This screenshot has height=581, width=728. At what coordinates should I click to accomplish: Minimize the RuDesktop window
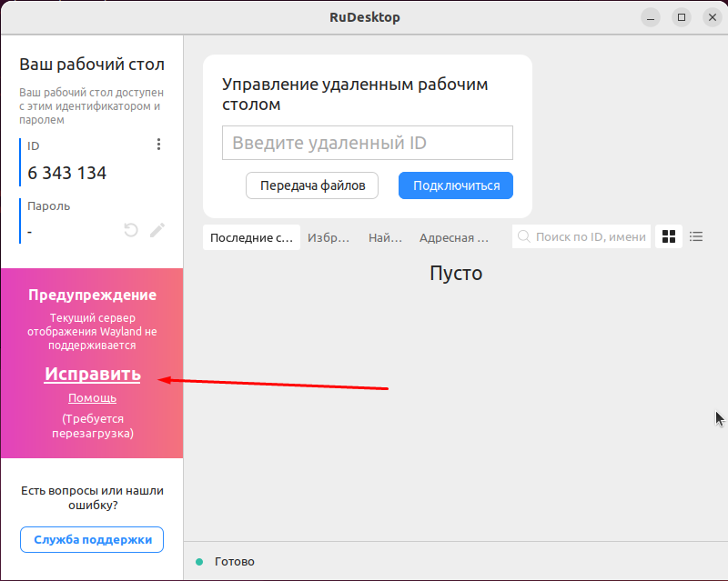coord(651,17)
